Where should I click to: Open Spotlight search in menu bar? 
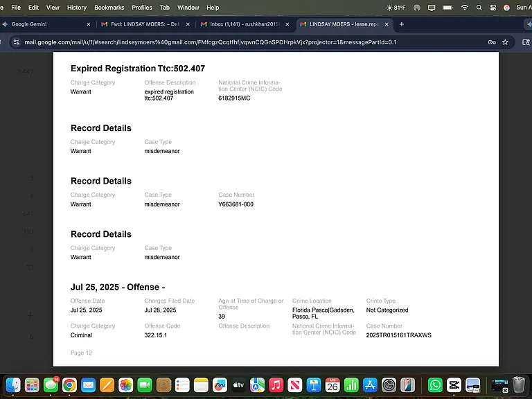(x=479, y=8)
